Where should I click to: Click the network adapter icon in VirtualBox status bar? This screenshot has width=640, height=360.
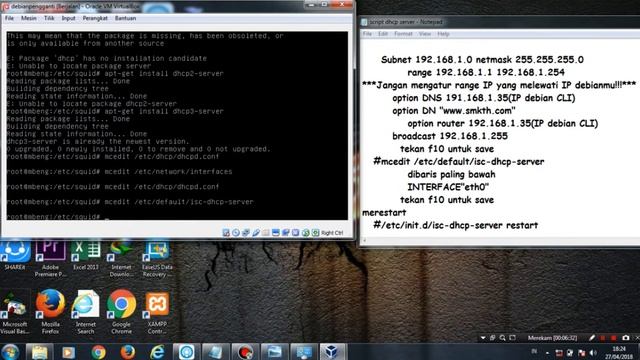click(x=246, y=233)
